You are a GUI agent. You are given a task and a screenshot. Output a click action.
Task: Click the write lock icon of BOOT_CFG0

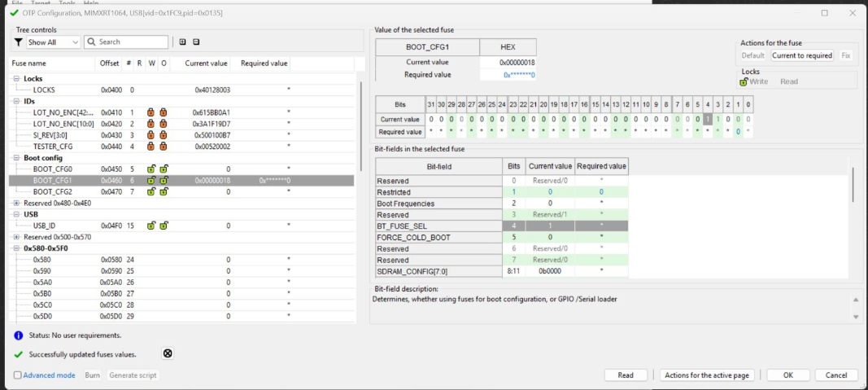point(150,169)
